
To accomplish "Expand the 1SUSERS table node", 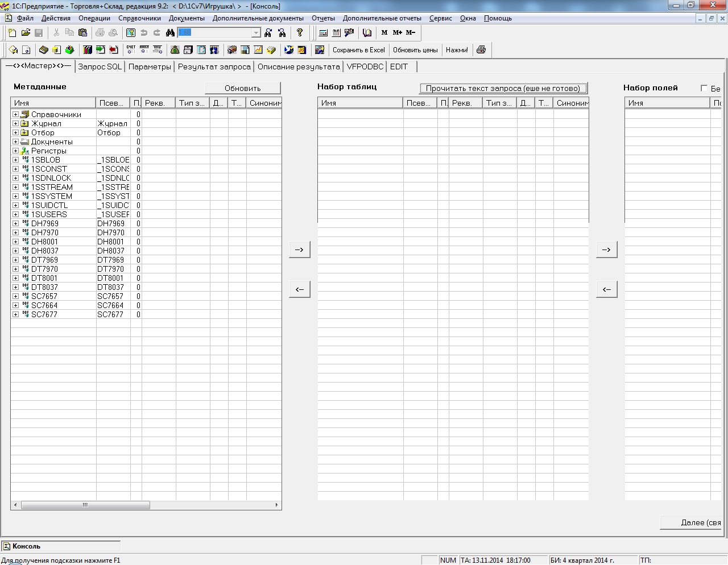I will click(x=15, y=214).
